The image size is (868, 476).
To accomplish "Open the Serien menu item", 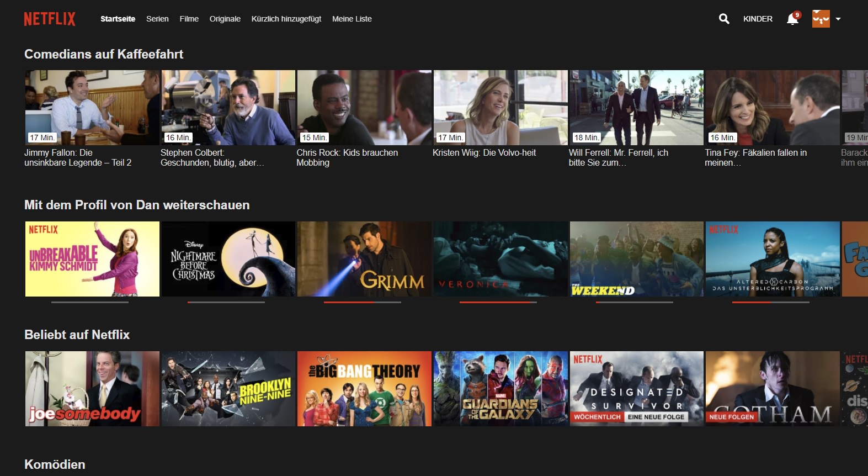I will [157, 19].
